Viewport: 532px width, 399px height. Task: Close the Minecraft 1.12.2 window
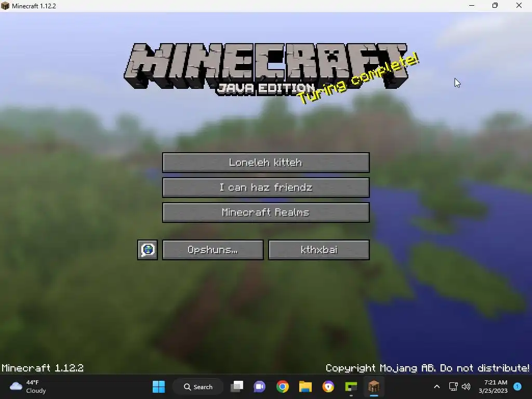click(x=519, y=6)
